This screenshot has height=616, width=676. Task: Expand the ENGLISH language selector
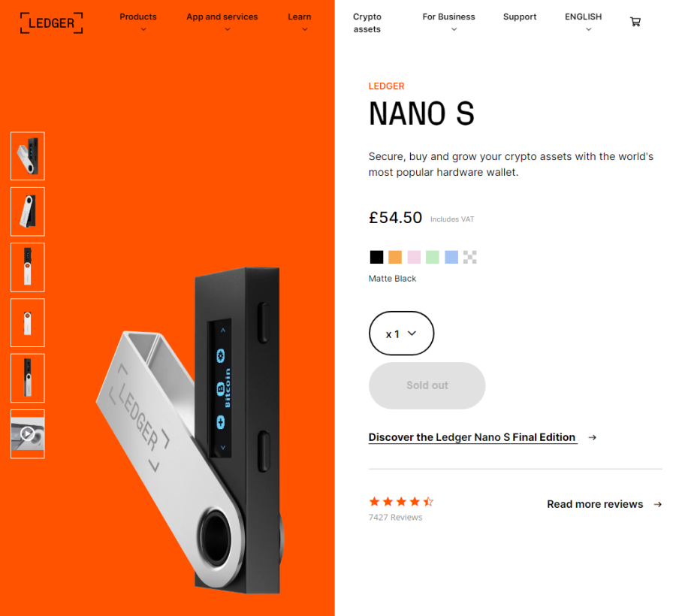584,22
